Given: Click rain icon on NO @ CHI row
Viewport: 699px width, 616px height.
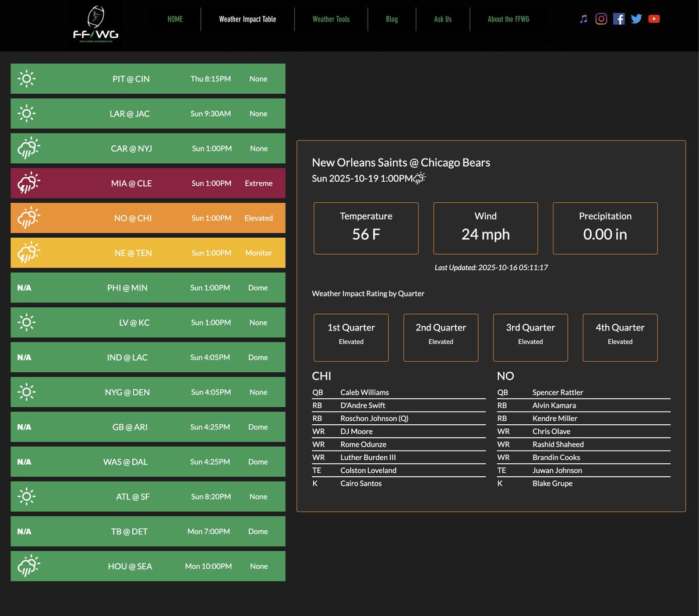Looking at the screenshot, I should click(29, 218).
